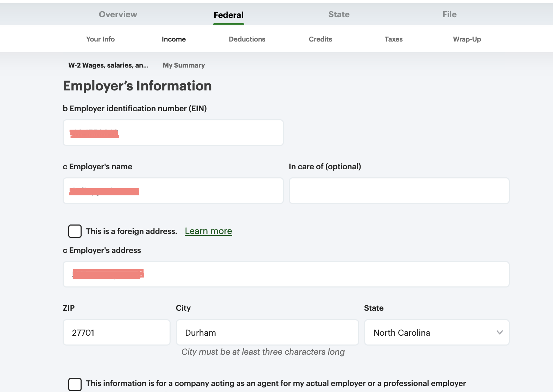Image resolution: width=553 pixels, height=392 pixels.
Task: Open the State tab
Action: pos(339,14)
